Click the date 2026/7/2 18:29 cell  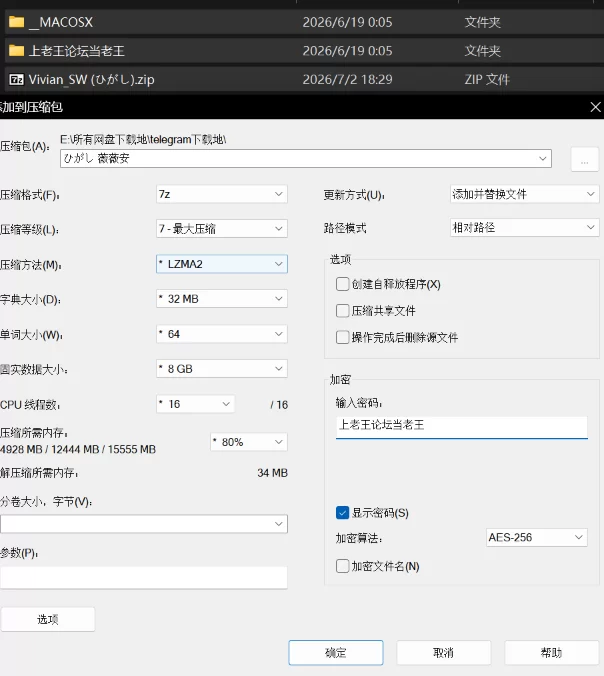(x=347, y=79)
